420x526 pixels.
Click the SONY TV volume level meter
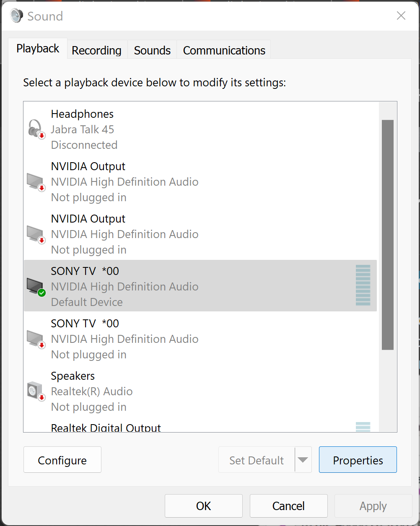pos(363,285)
